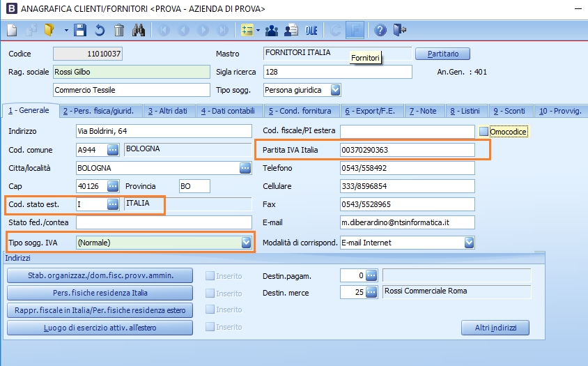The width and height of the screenshot is (588, 366).
Task: Open the group of people contacts icon
Action: click(272, 30)
